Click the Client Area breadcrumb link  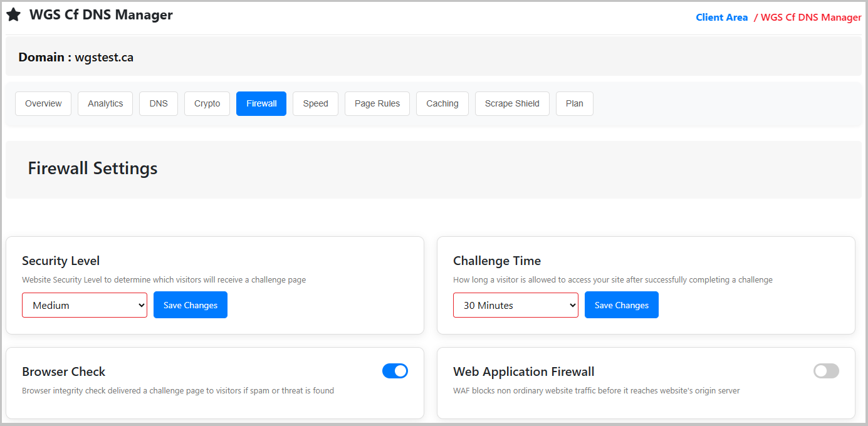point(721,18)
